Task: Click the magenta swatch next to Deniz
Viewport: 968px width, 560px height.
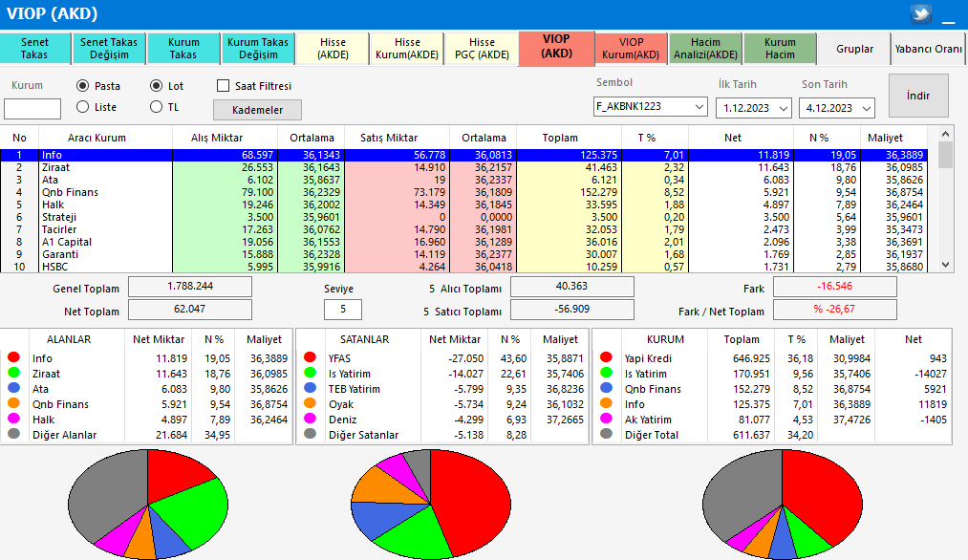Action: [x=310, y=419]
